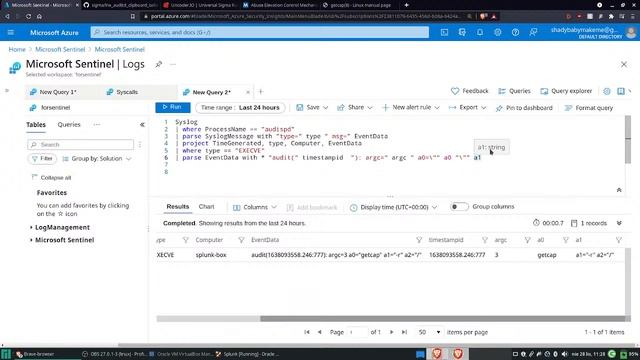Select the New Query 2 tab

[x=211, y=92]
